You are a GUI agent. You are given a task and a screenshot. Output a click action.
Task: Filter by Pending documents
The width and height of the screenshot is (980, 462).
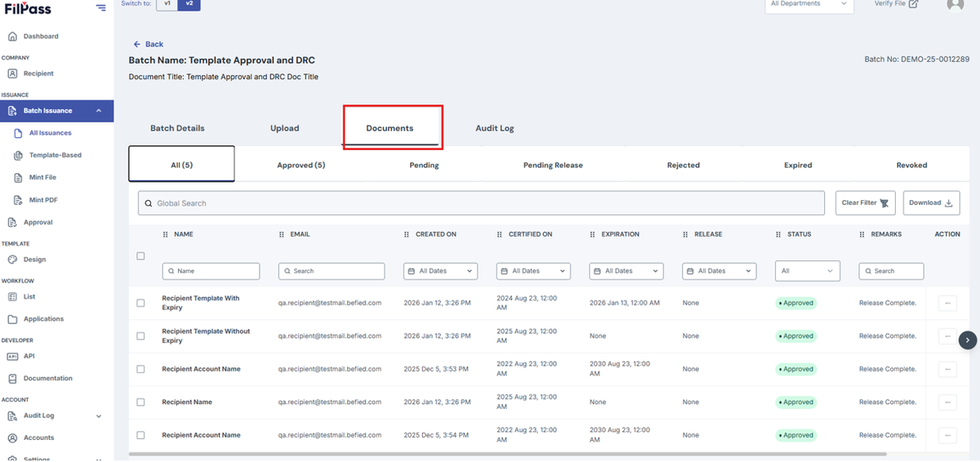pyautogui.click(x=424, y=165)
